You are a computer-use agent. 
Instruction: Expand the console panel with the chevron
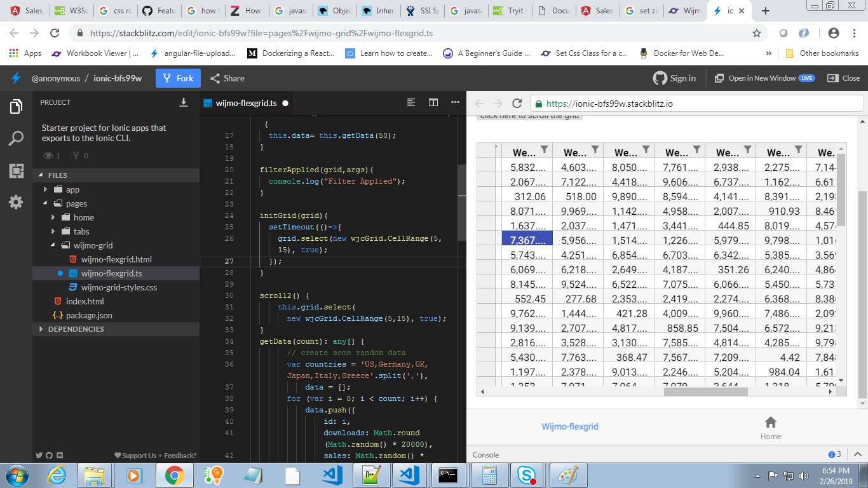(857, 454)
